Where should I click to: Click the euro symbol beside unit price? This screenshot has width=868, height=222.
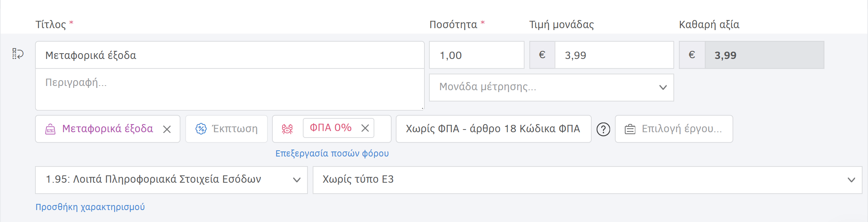click(x=542, y=55)
